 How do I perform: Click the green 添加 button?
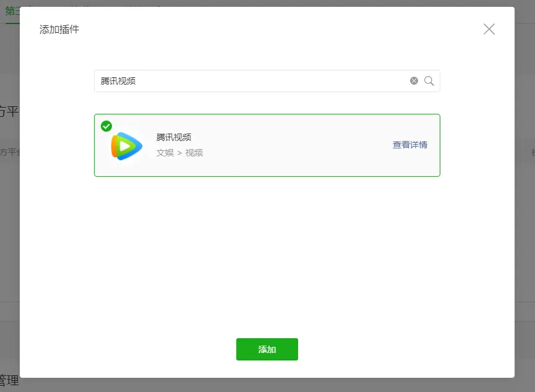click(x=267, y=349)
